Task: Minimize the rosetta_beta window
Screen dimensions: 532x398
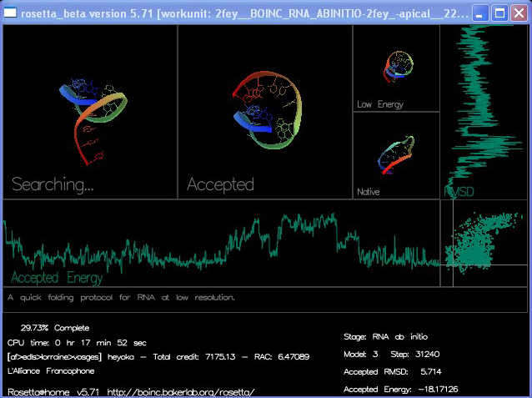Action: (480, 13)
